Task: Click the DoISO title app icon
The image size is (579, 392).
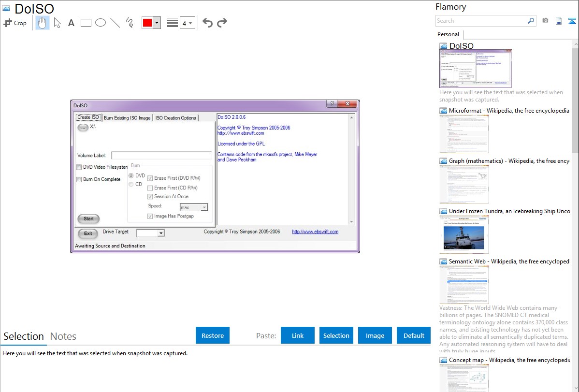Action: pyautogui.click(x=6, y=9)
